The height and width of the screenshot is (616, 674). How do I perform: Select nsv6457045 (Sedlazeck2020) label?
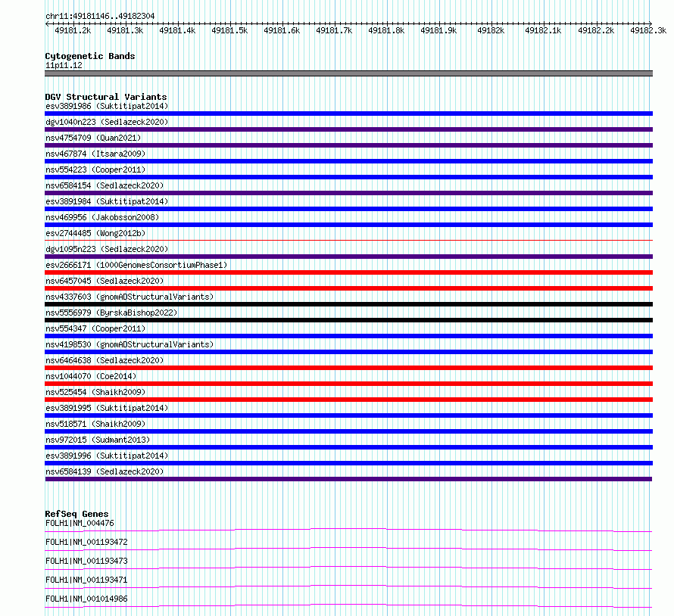pos(105,281)
